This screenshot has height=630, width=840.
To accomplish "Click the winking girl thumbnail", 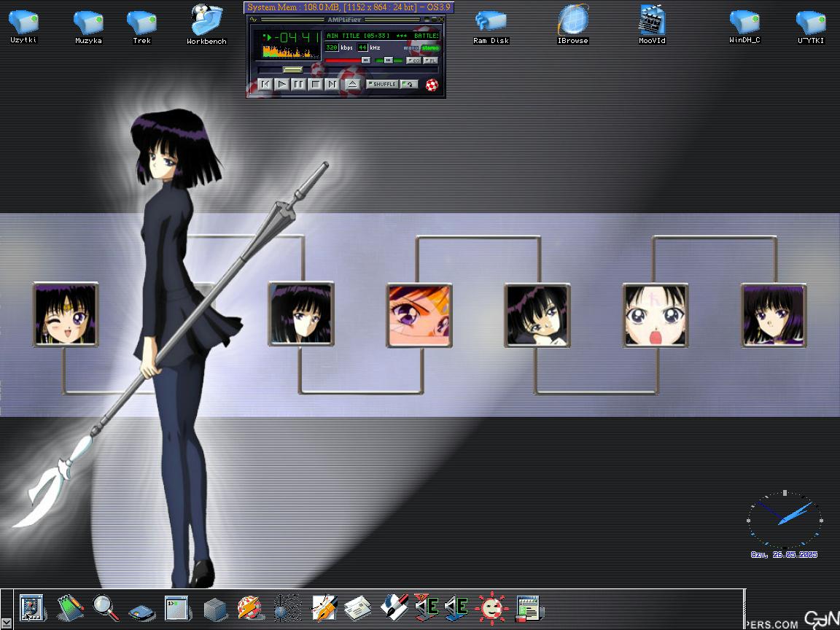I will tap(66, 314).
